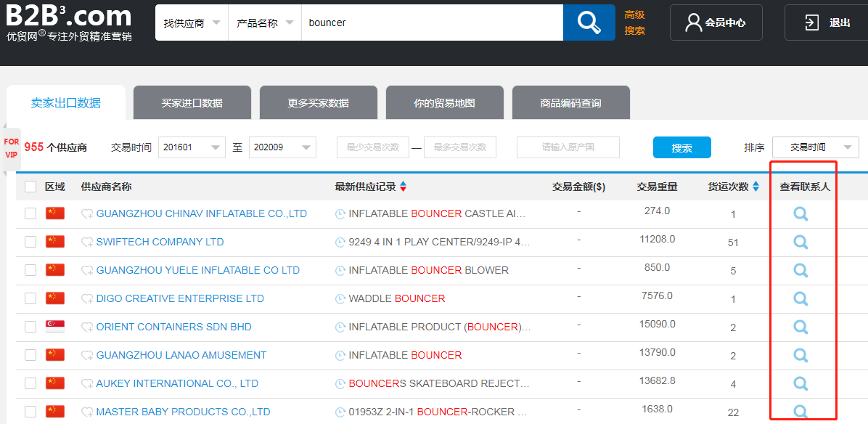This screenshot has width=868, height=424.
Task: Click the FOR VIP side tab
Action: coord(12,148)
